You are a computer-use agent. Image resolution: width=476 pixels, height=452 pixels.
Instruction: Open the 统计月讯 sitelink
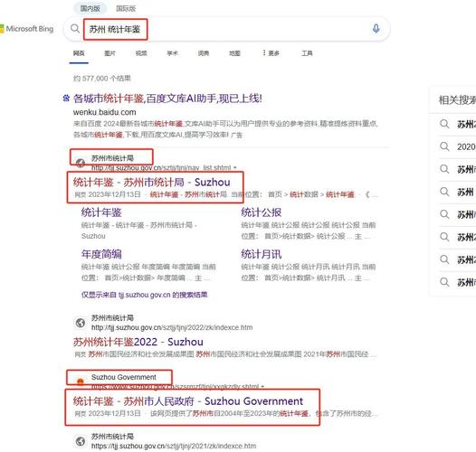point(261,254)
